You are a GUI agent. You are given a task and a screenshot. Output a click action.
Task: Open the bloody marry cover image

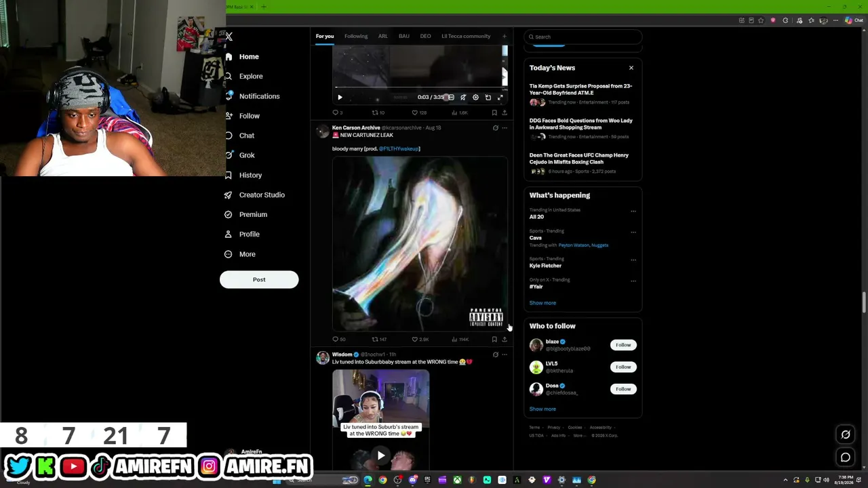tap(420, 244)
